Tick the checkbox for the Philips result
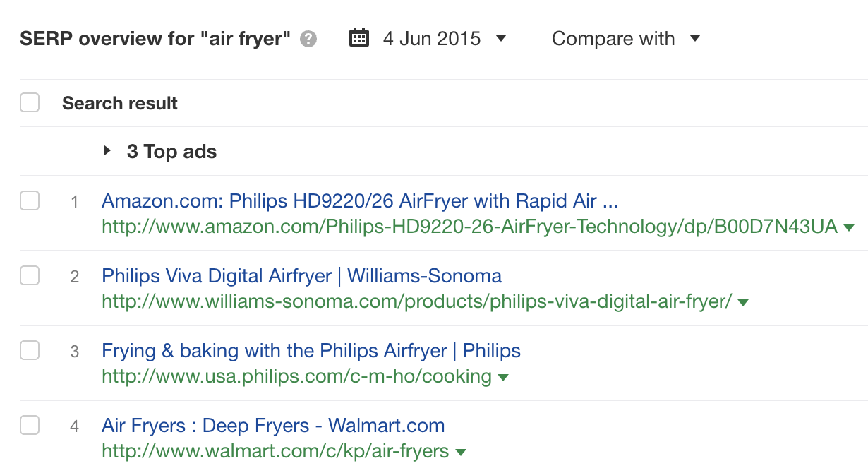 [30, 351]
